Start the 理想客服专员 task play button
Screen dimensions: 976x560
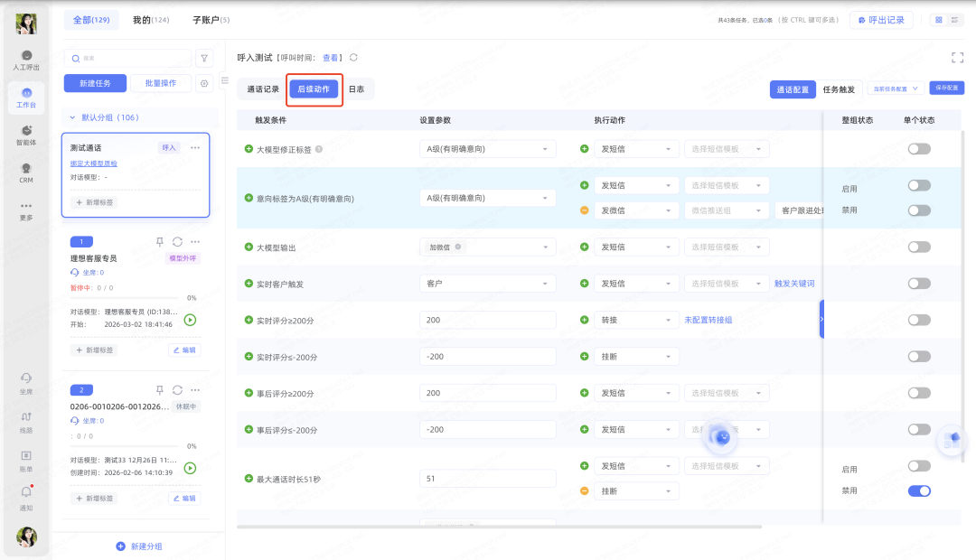pos(190,320)
